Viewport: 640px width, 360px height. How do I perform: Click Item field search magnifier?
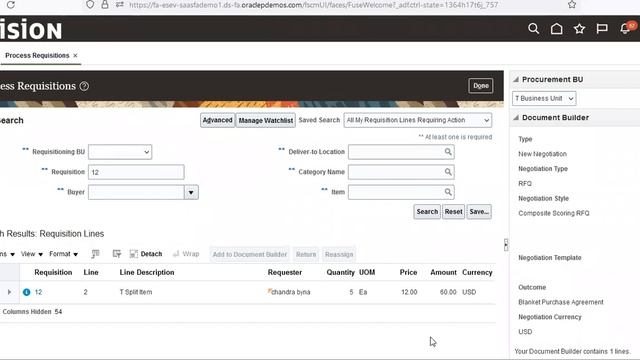click(x=448, y=192)
